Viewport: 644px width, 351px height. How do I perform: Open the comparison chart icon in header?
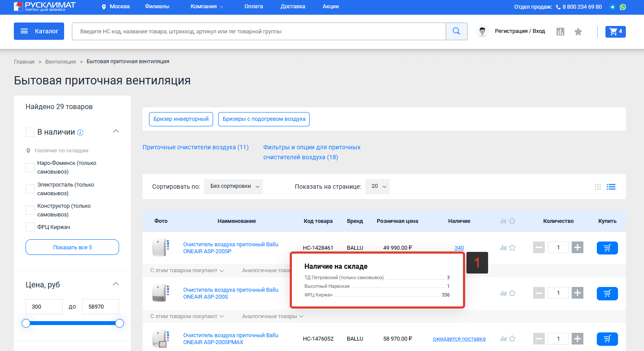pos(560,32)
